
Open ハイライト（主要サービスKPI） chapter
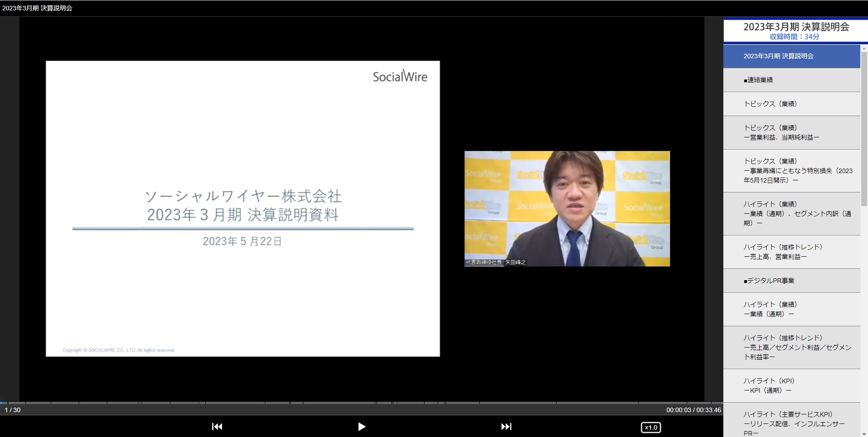tap(792, 420)
